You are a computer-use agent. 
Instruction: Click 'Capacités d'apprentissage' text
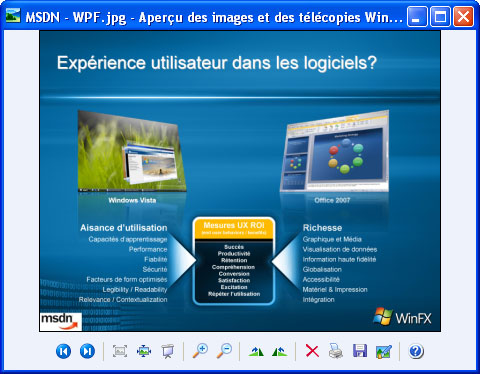tap(128, 239)
